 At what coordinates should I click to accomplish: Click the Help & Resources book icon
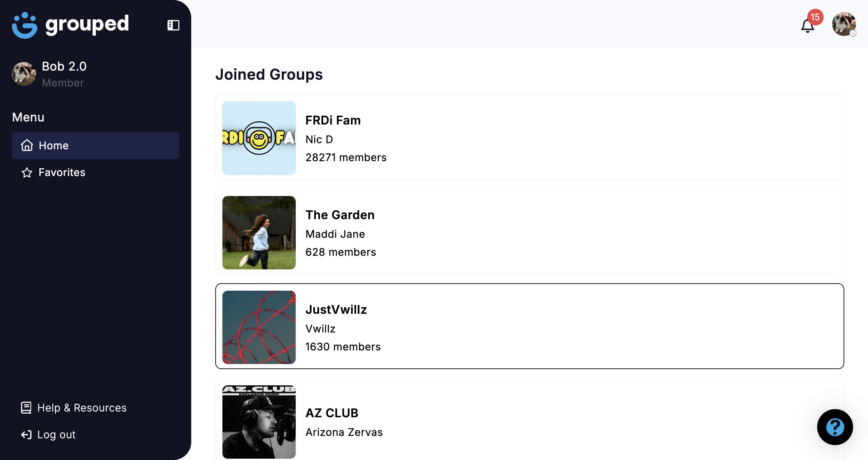(26, 408)
